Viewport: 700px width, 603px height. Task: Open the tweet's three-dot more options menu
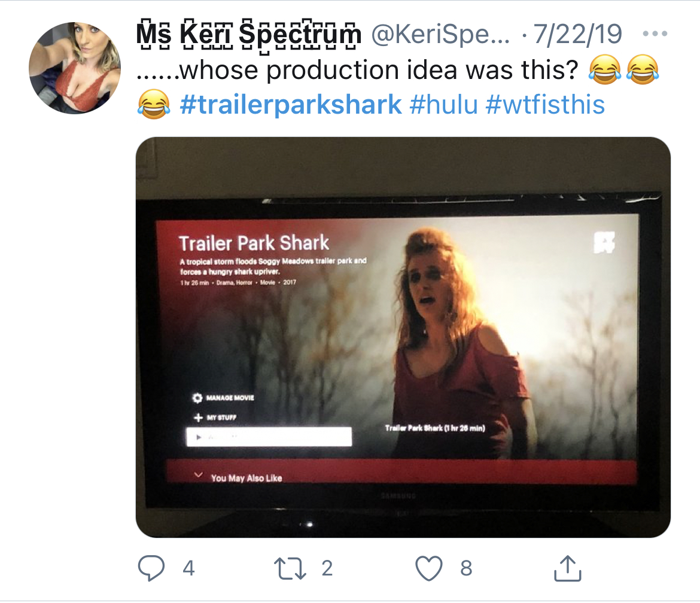point(655,33)
